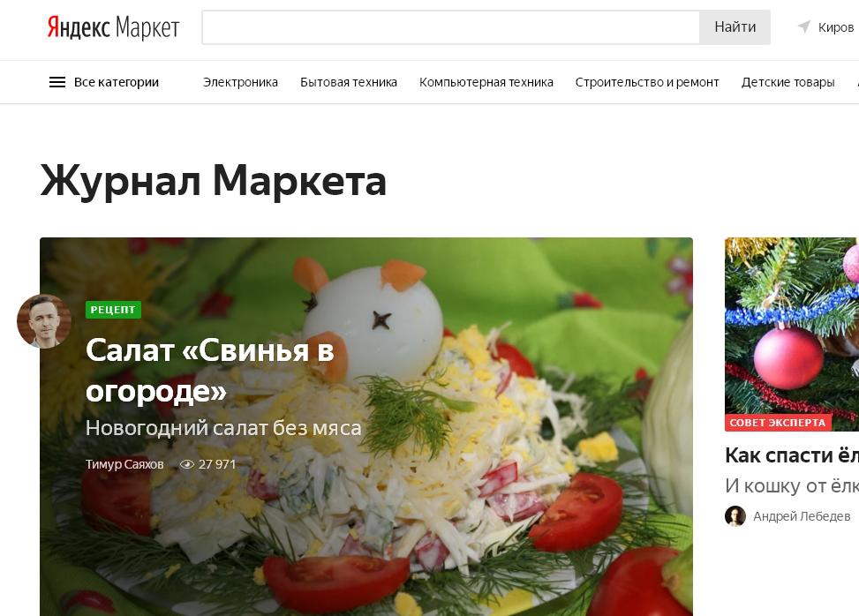The image size is (859, 616).
Task: Open the Электроника category
Action: pos(240,82)
